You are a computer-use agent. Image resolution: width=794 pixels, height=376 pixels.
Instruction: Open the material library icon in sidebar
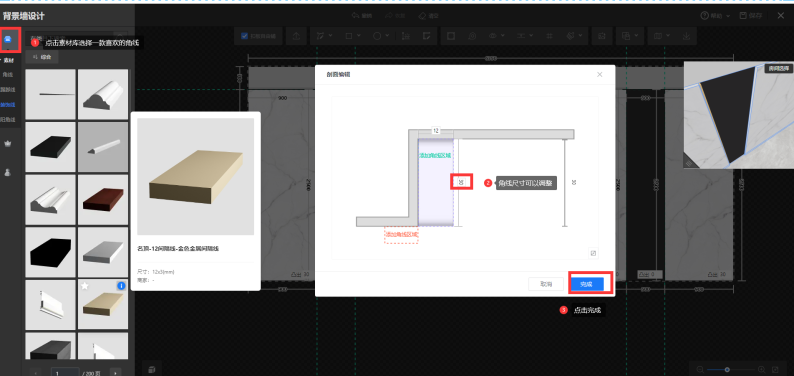[8, 39]
